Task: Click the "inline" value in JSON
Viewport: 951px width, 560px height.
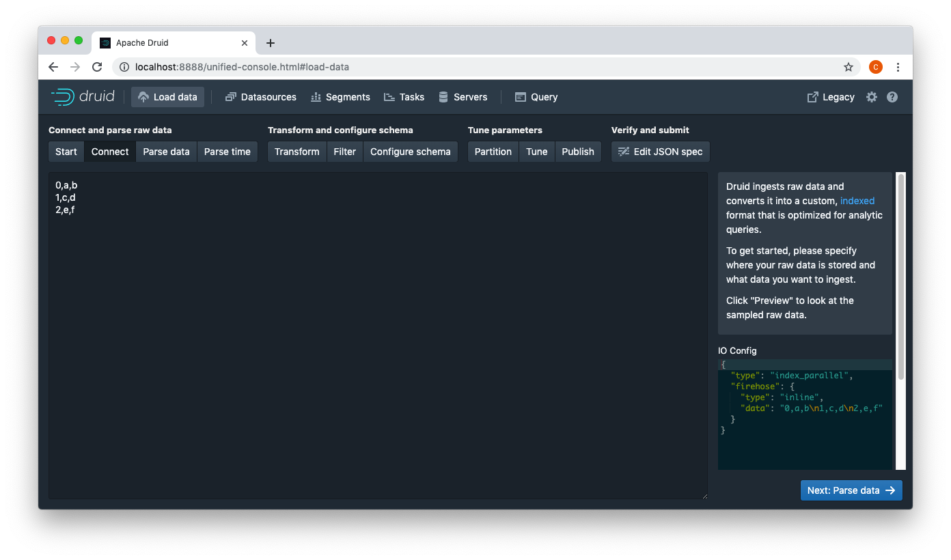Action: click(799, 397)
